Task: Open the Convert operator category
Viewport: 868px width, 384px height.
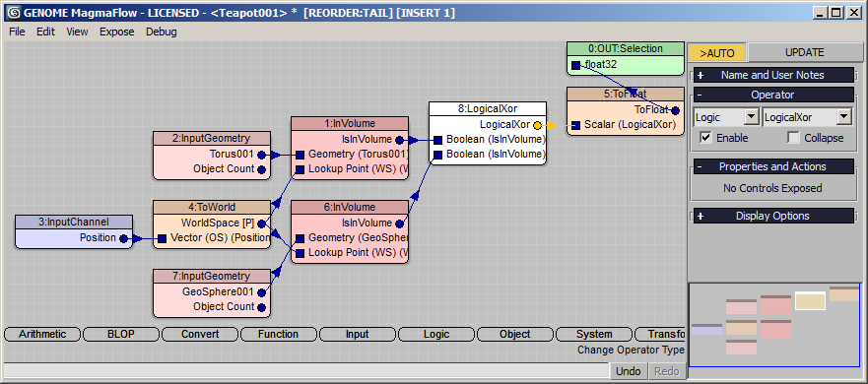Action: [x=200, y=334]
